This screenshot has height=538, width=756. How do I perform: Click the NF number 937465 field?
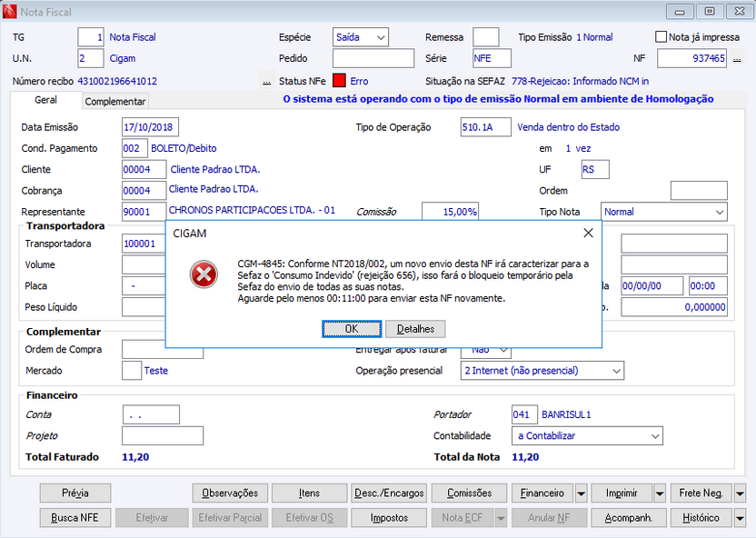tap(691, 58)
